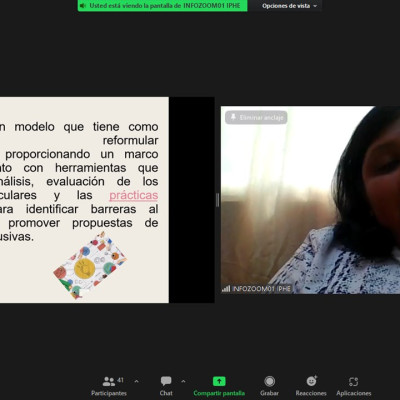This screenshot has width=400, height=400.
Task: Click the green screen-sharing notification banner
Action: [x=163, y=6]
